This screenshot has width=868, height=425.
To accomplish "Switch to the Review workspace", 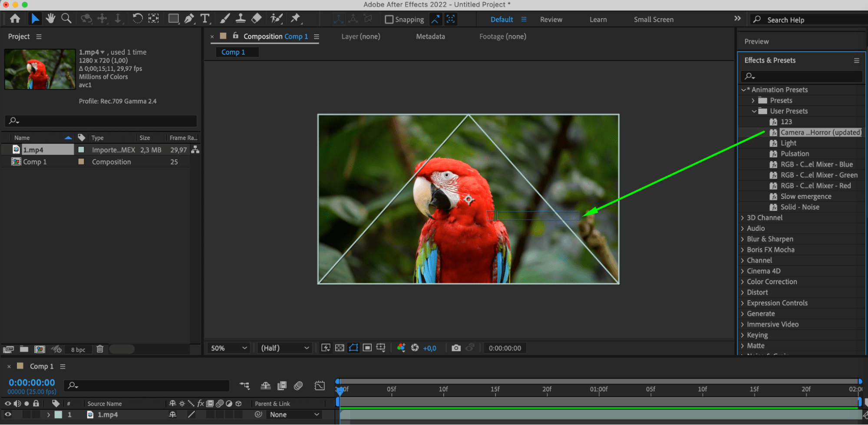I will 551,20.
